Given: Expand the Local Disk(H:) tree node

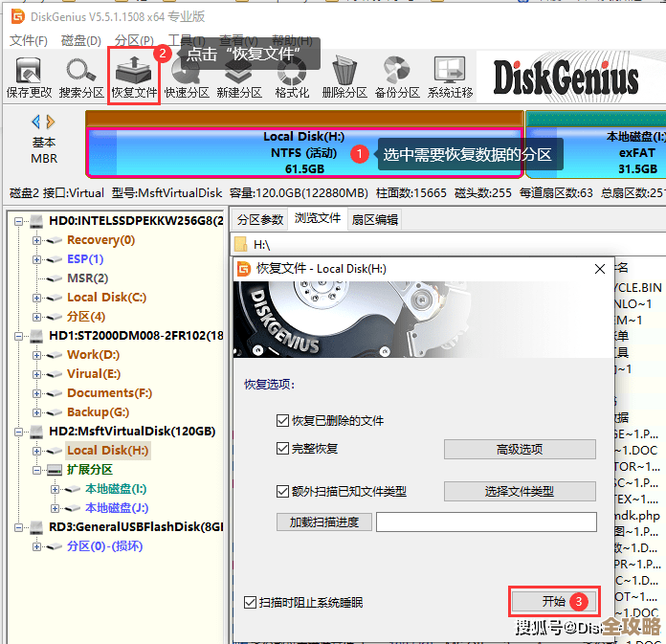Looking at the screenshot, I should click(36, 451).
